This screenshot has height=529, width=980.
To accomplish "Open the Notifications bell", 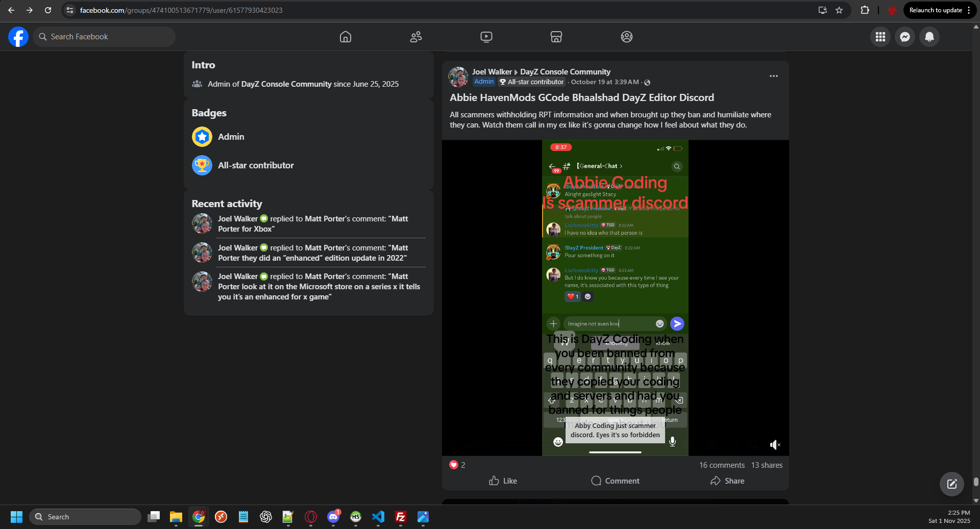I will tap(929, 37).
